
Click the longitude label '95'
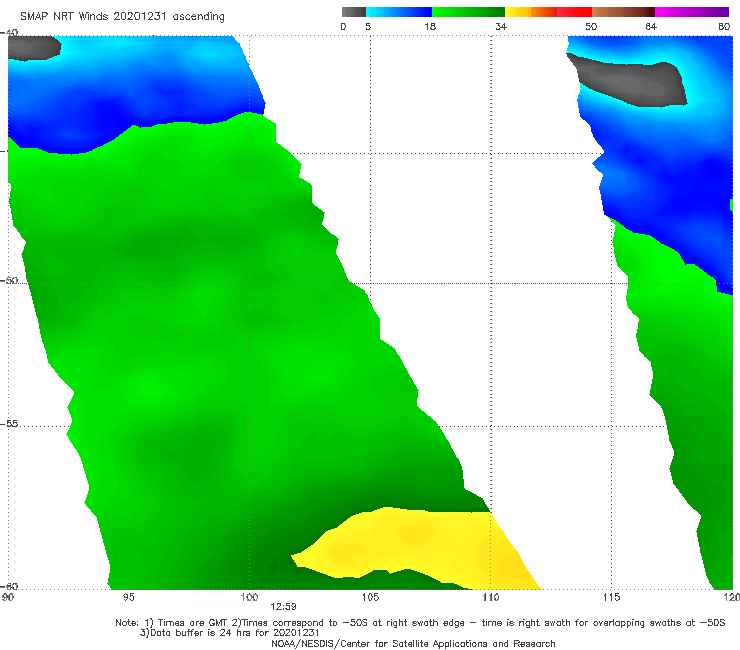click(x=128, y=598)
